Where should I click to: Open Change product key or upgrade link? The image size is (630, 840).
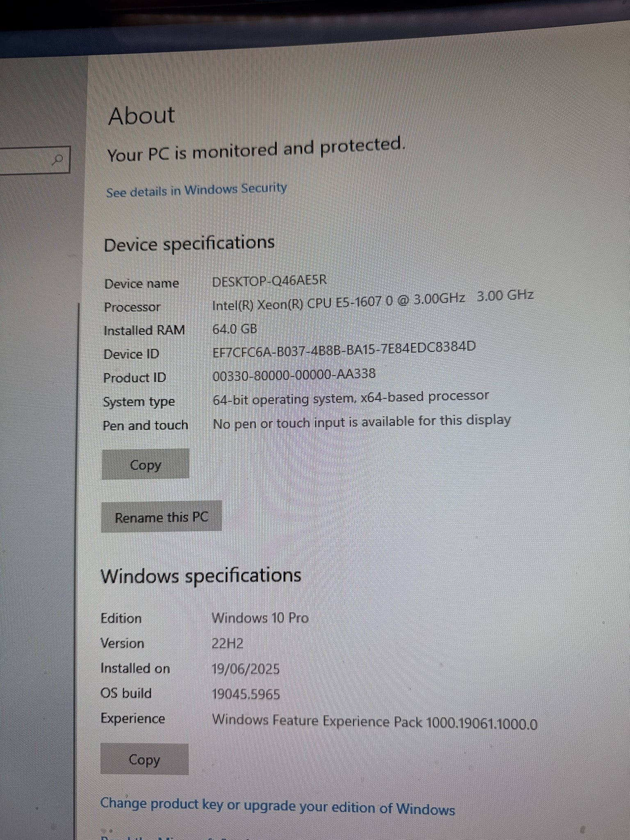277,806
